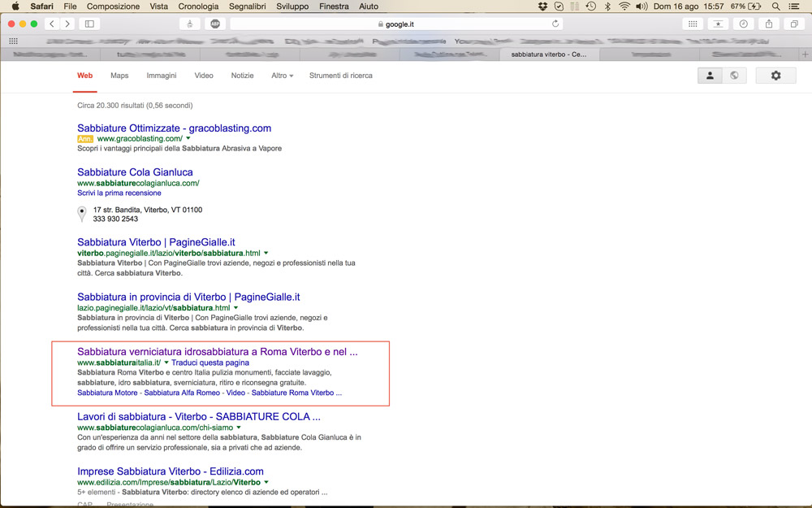Switch to Notizie search tab
The width and height of the screenshot is (812, 508).
click(x=242, y=76)
